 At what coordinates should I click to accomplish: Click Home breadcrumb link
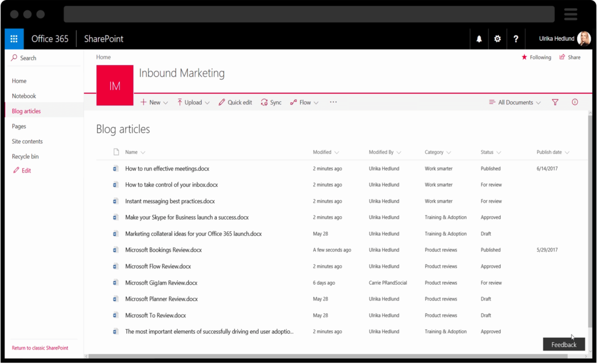coord(103,57)
